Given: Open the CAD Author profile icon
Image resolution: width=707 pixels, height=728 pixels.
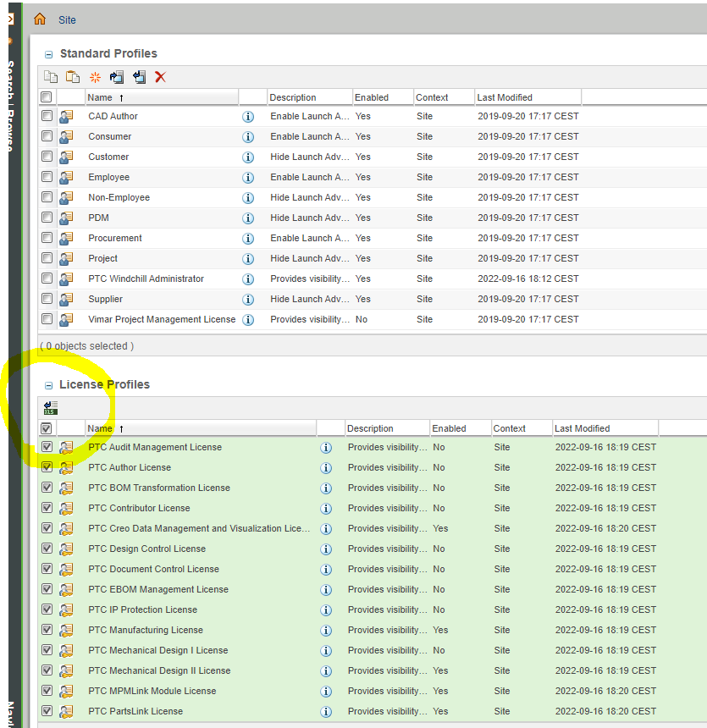Looking at the screenshot, I should [66, 116].
